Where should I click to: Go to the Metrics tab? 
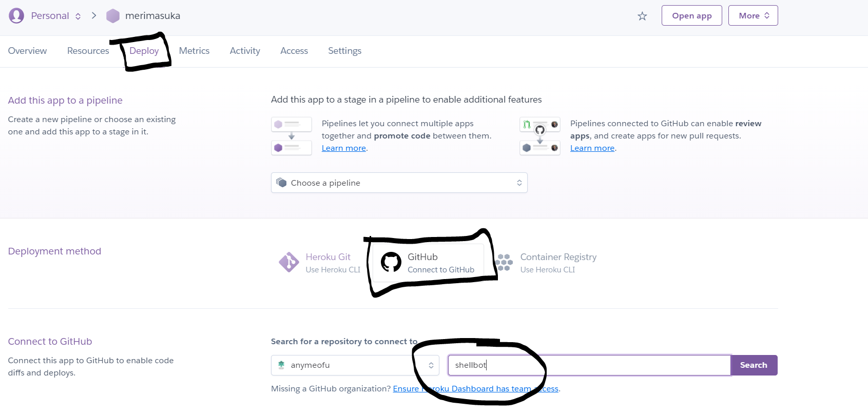pyautogui.click(x=194, y=51)
